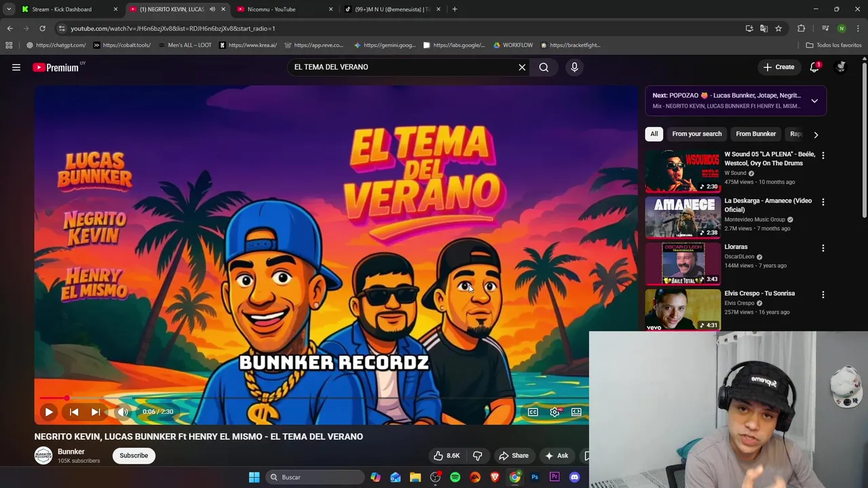The height and width of the screenshot is (488, 868).
Task: Open Discord from the taskbar
Action: [574, 477]
